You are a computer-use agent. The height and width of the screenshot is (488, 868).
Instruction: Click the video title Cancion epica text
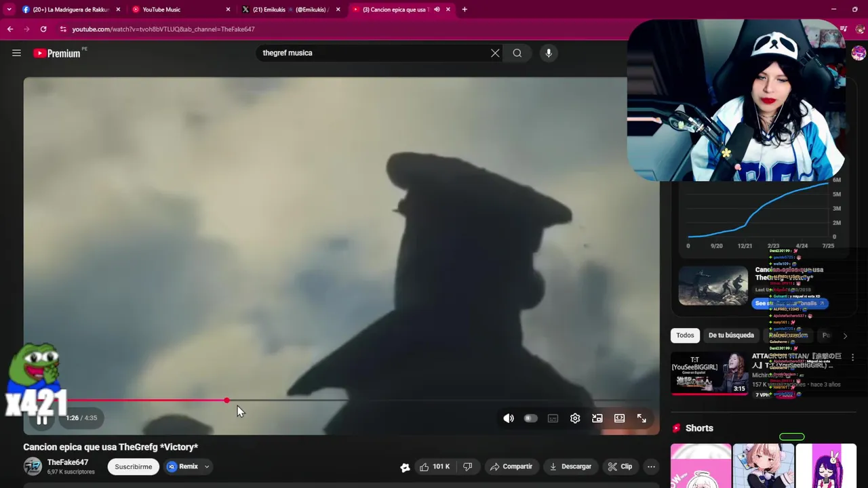coord(111,447)
